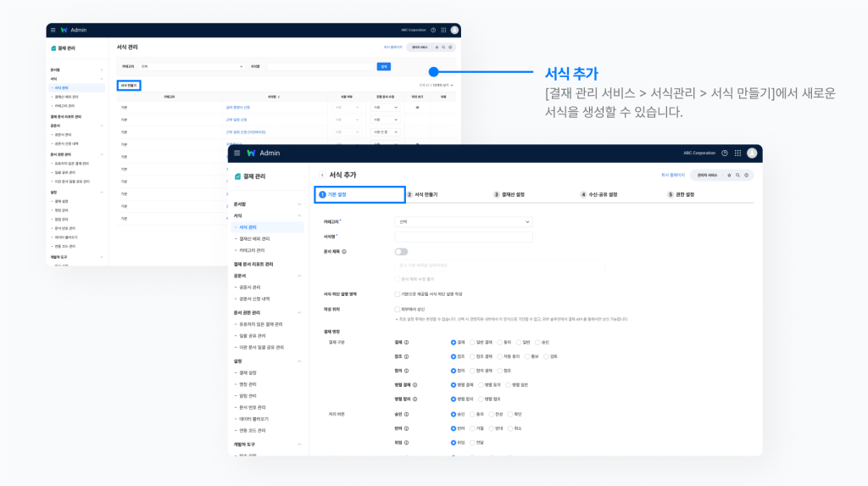Screen dimensions: 868x486
Task: Click star favorite icon in 서식 추가 header
Action: 728,175
